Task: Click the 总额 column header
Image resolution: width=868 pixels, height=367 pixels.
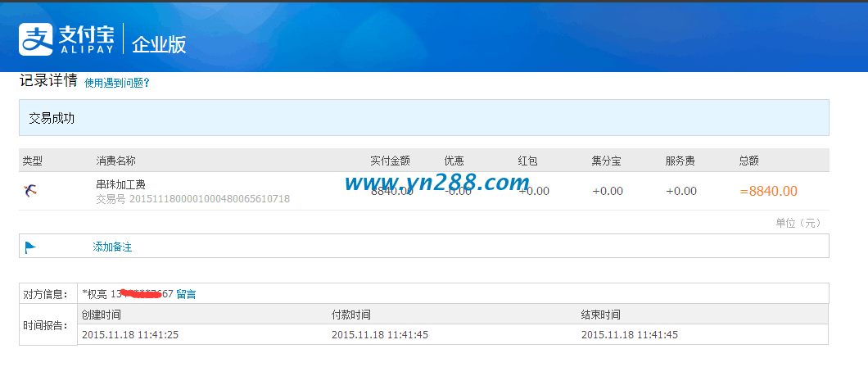Action: (749, 161)
